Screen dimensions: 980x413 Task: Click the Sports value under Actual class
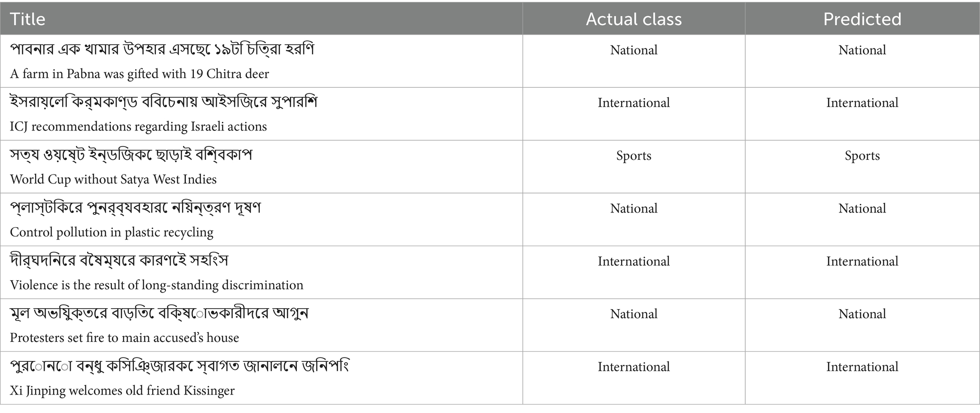(x=633, y=156)
